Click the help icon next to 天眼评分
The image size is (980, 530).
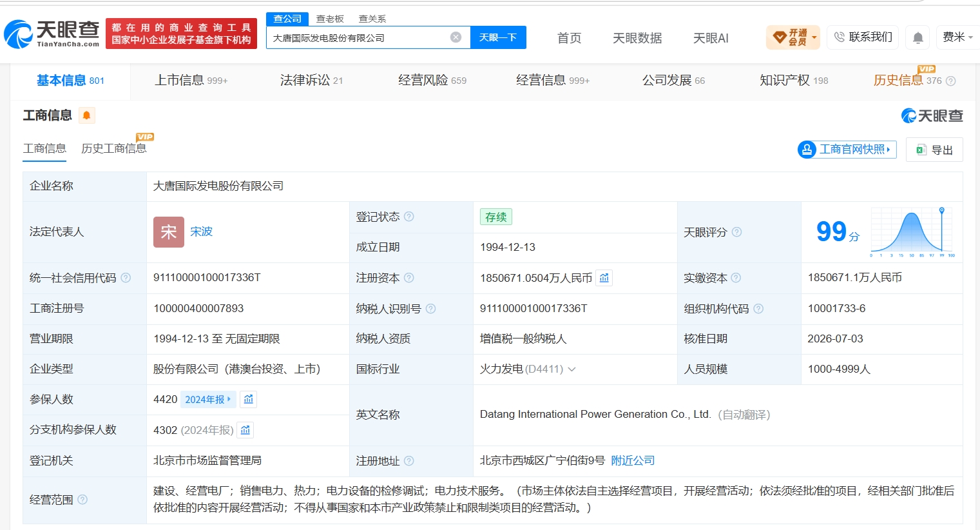click(x=736, y=232)
